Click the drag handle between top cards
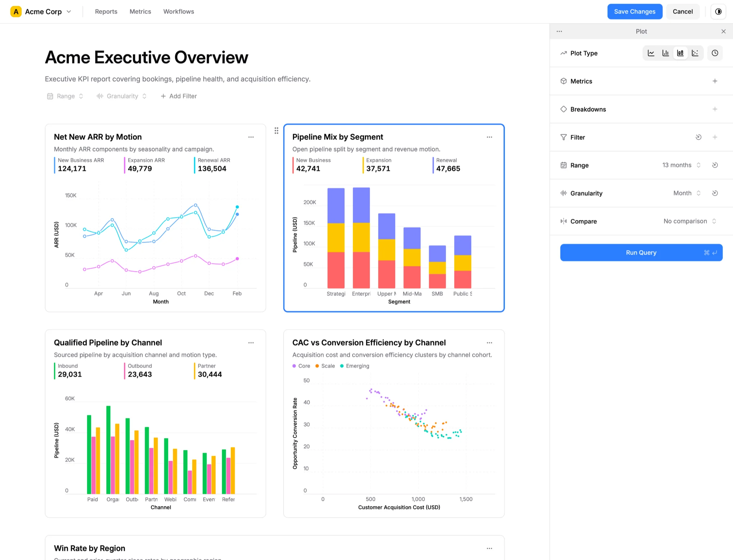Screen dimensions: 733x560 tap(276, 131)
